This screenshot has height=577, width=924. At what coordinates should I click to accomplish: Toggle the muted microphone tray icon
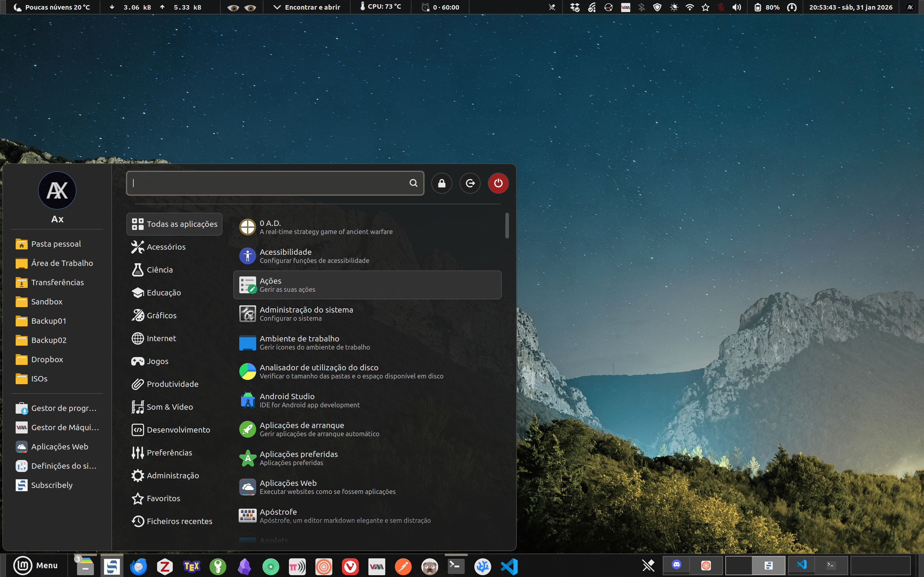click(x=721, y=7)
